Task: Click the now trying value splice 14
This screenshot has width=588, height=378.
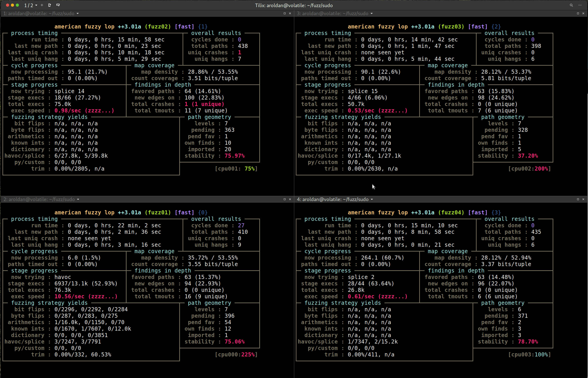Action: (69, 91)
